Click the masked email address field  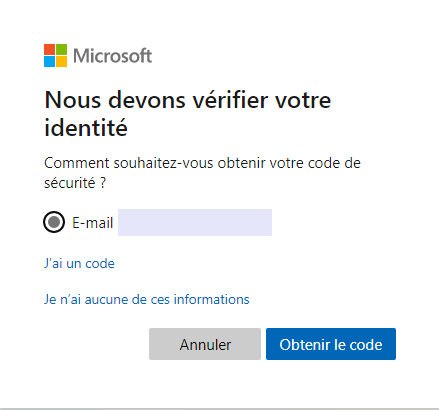[x=195, y=222]
